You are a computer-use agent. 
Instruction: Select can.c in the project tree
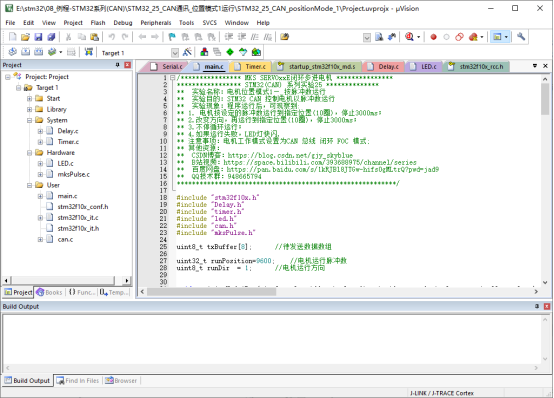tap(65, 240)
